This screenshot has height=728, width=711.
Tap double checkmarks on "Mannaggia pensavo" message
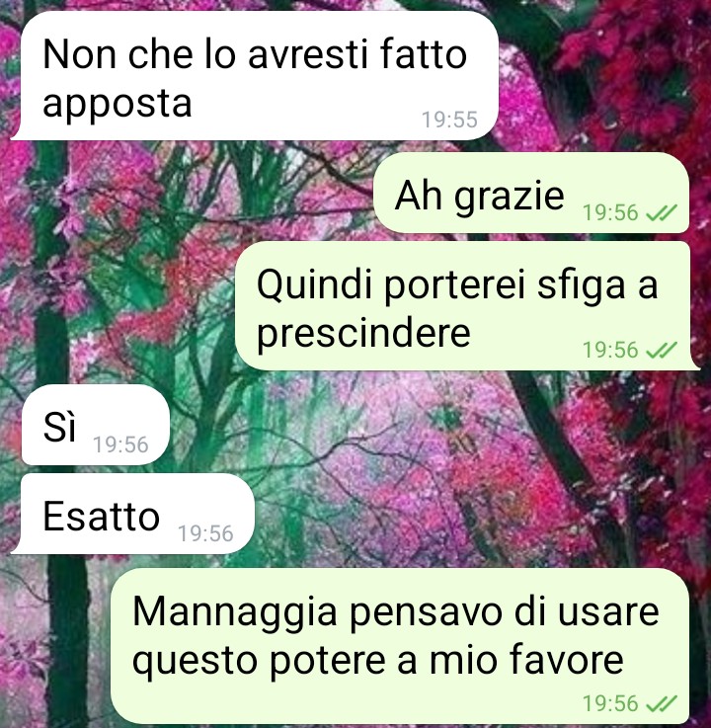662,704
